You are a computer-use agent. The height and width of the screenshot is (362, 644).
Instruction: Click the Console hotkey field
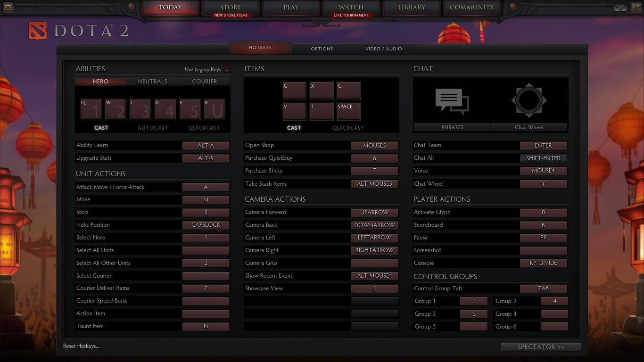tap(544, 263)
